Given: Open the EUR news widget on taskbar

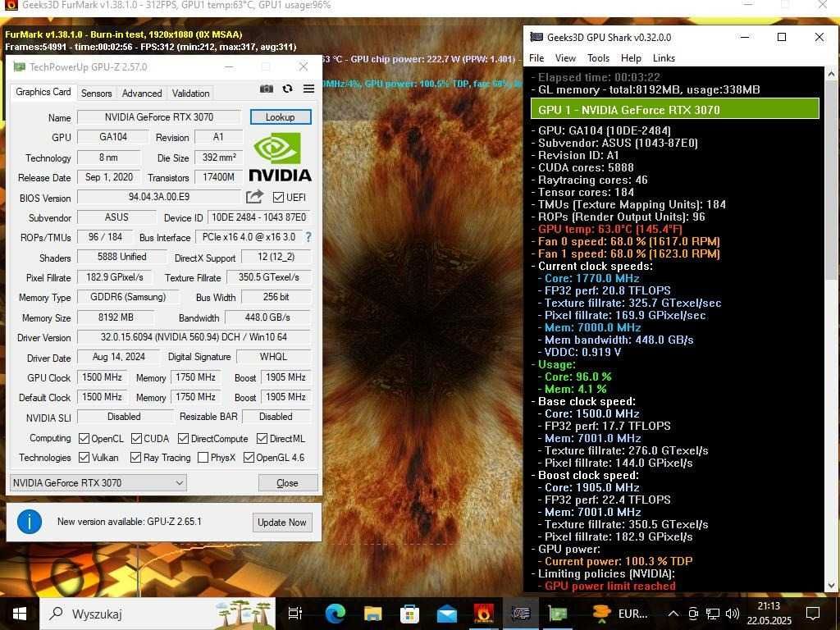Looking at the screenshot, I should coord(620,614).
